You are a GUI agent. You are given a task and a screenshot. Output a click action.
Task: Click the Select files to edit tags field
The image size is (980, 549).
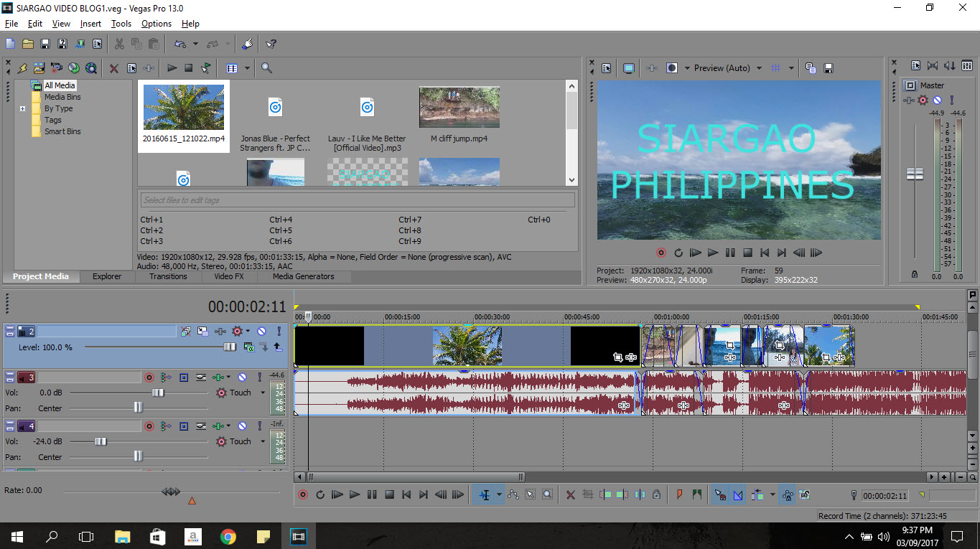click(x=357, y=200)
